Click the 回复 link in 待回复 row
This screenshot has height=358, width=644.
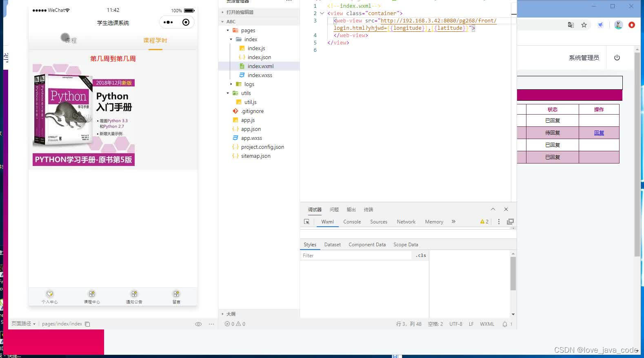[599, 133]
